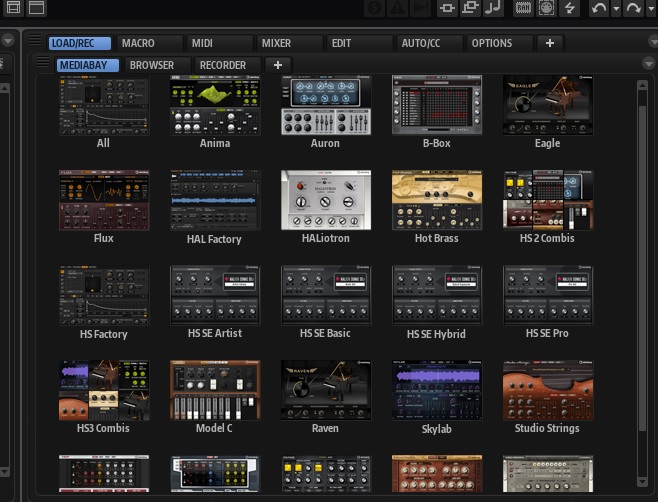Click the left panel scroll-down arrow
The height and width of the screenshot is (502, 658).
[4, 472]
